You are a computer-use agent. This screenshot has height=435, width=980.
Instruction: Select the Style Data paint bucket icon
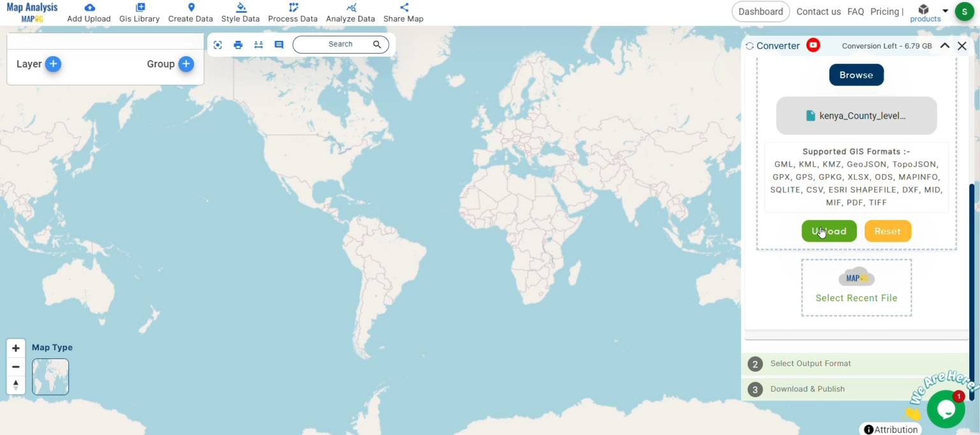[x=241, y=6]
